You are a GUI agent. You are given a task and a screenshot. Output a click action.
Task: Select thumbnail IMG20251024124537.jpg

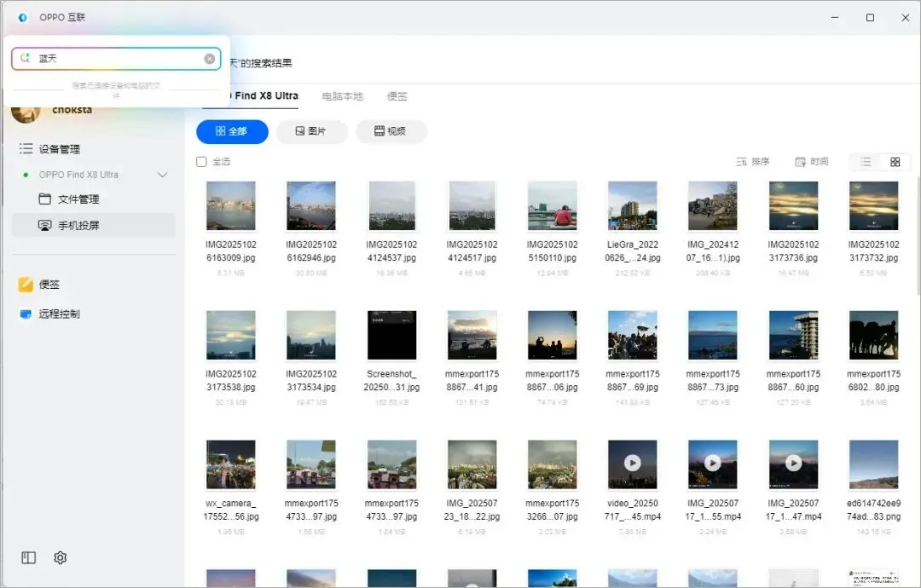pyautogui.click(x=391, y=205)
